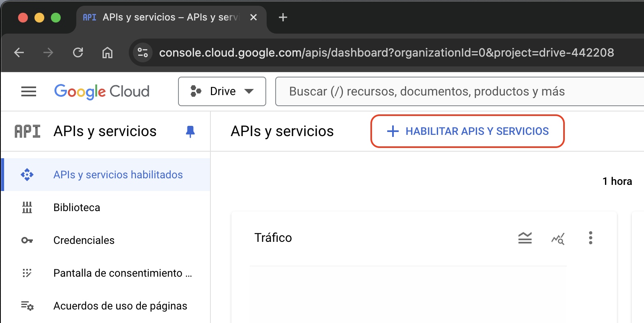Open Tráfico card three-dot menu
This screenshot has height=323, width=644.
(x=590, y=238)
